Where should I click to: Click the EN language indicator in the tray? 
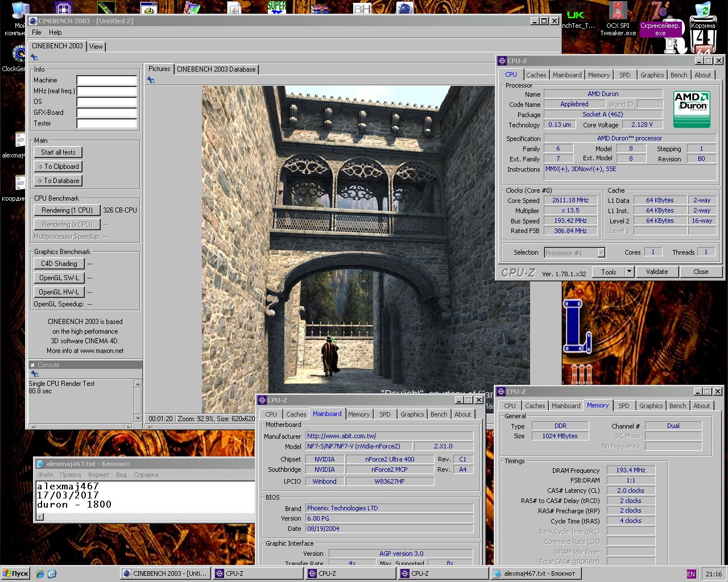tap(691, 574)
